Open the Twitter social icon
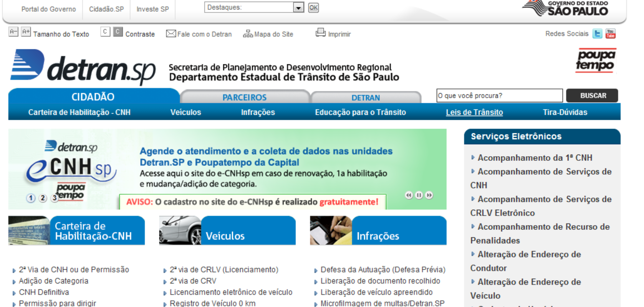The height and width of the screenshot is (307, 644). (597, 34)
